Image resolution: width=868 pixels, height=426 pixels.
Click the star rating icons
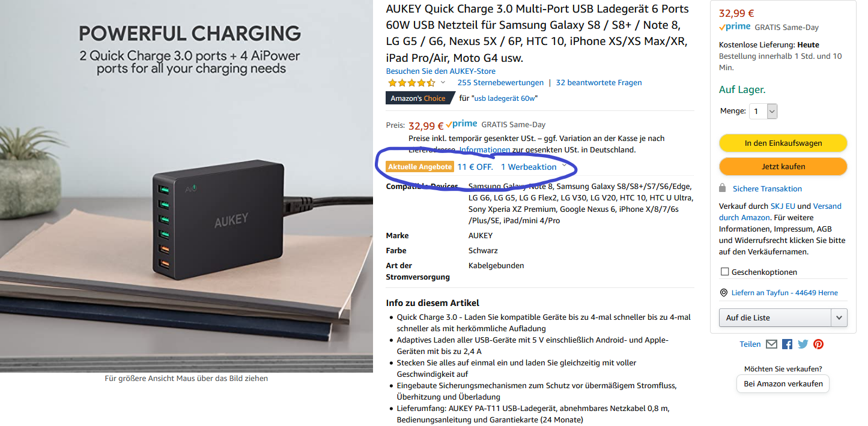(411, 83)
